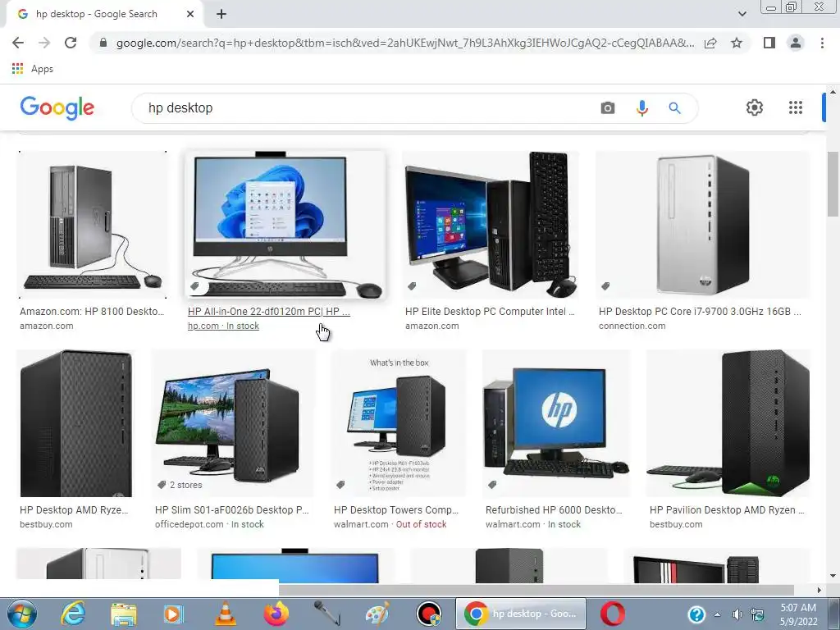
Task: Open Windows Explorer folder in taskbar
Action: point(124,614)
